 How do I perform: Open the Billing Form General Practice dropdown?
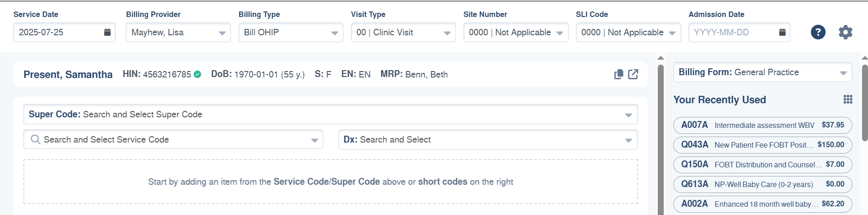tap(762, 72)
